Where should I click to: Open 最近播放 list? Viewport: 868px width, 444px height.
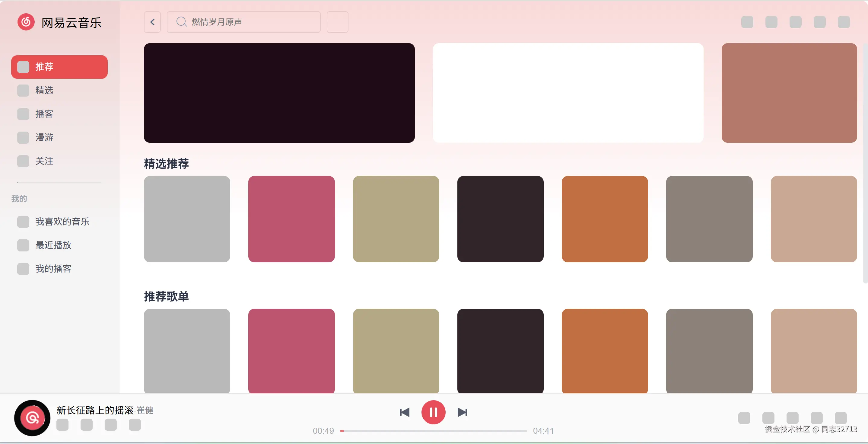pos(53,245)
